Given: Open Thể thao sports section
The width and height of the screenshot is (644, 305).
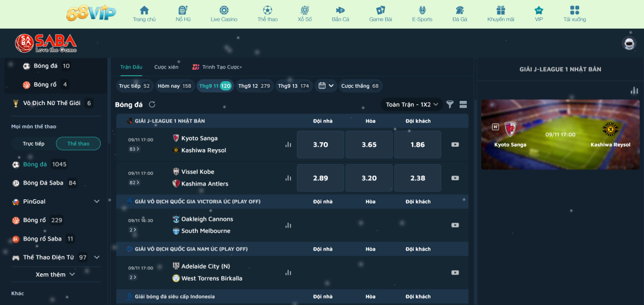Looking at the screenshot, I should click(267, 14).
